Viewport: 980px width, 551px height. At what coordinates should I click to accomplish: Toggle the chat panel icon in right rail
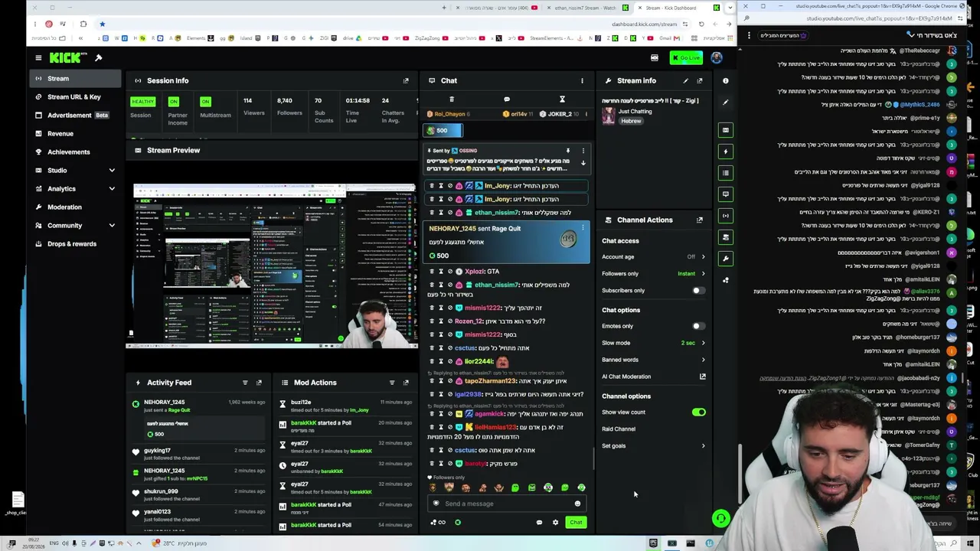(x=726, y=194)
